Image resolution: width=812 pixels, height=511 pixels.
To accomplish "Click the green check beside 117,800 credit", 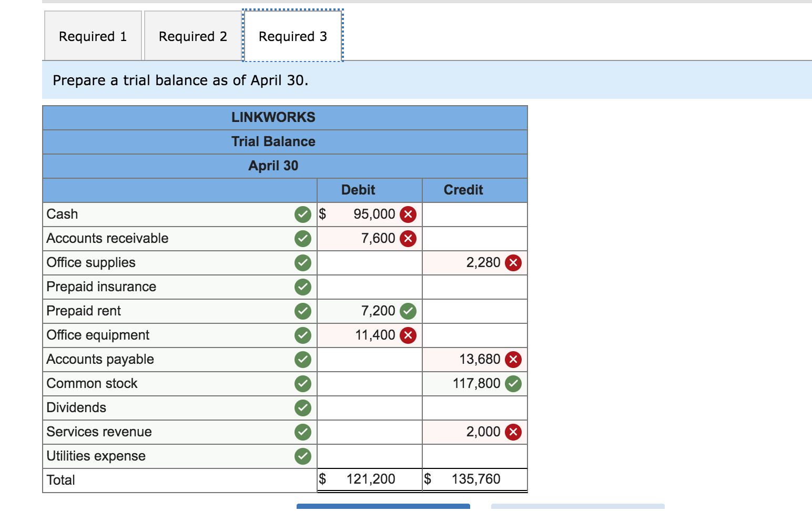I will 513,384.
